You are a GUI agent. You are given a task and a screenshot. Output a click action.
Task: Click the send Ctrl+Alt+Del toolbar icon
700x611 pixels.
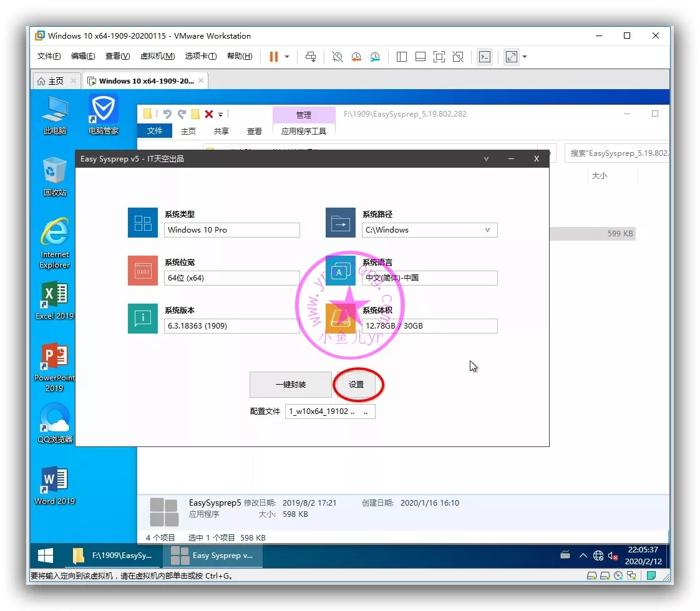[311, 57]
